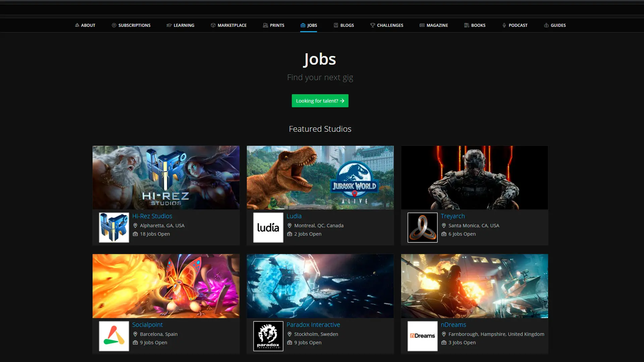Click the 2 Jobs Open text

point(308,234)
